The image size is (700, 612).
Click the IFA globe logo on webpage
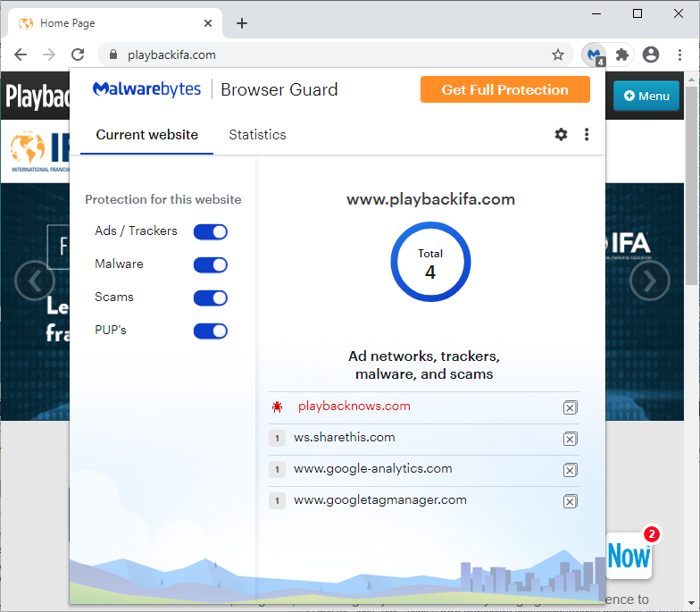pos(28,147)
